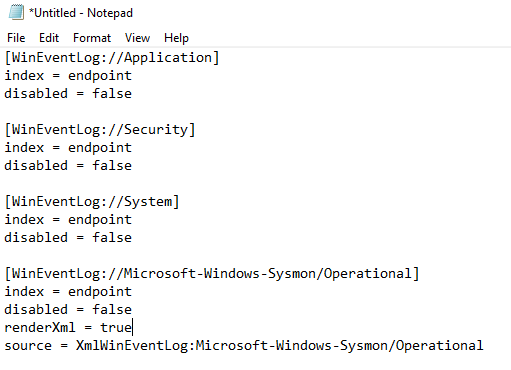Click 'index = endpoint' under Application stanza

pyautogui.click(x=68, y=76)
